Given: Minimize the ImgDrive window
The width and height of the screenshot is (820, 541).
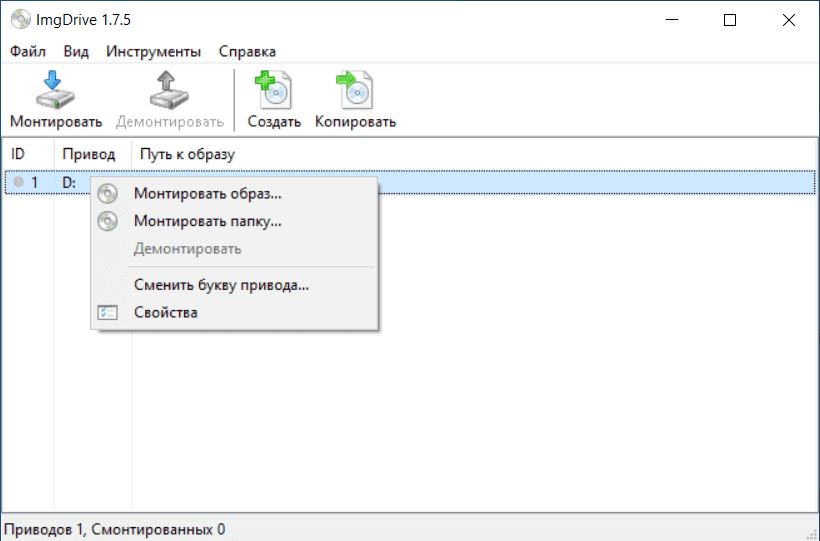Looking at the screenshot, I should [672, 20].
